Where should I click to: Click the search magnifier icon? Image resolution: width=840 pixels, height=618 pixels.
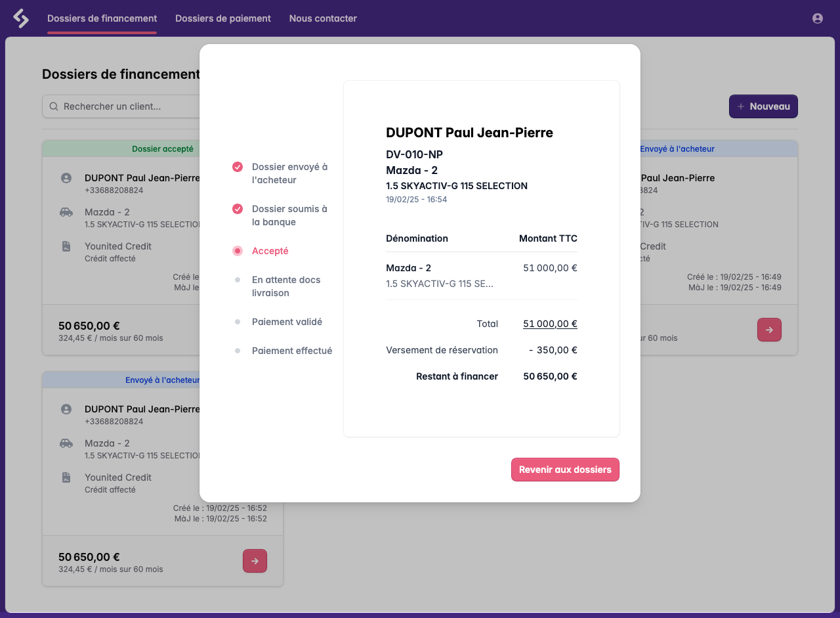53,106
